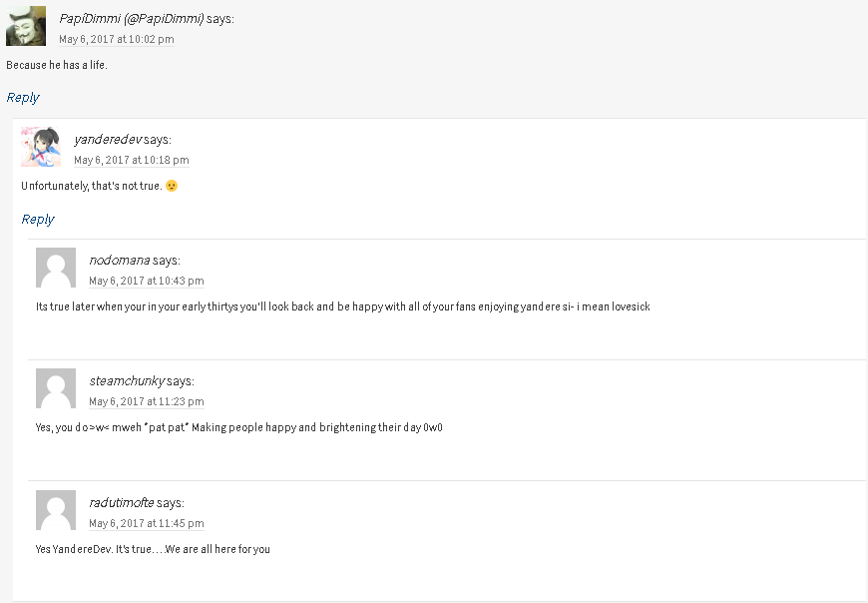The width and height of the screenshot is (868, 603).
Task: Open yanderedev author name link
Action: point(108,139)
